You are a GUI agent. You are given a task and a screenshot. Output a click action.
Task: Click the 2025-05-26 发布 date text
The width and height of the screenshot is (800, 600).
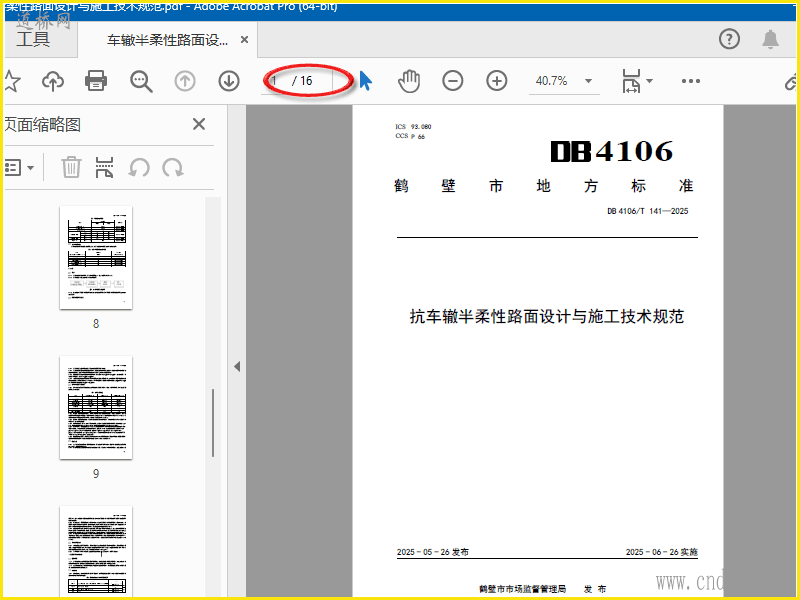pos(433,552)
